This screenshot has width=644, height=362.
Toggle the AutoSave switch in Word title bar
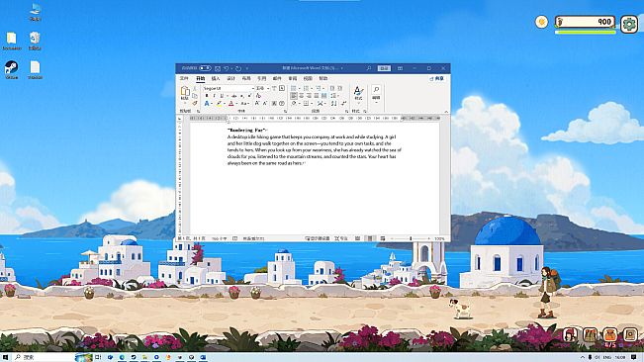(x=205, y=68)
